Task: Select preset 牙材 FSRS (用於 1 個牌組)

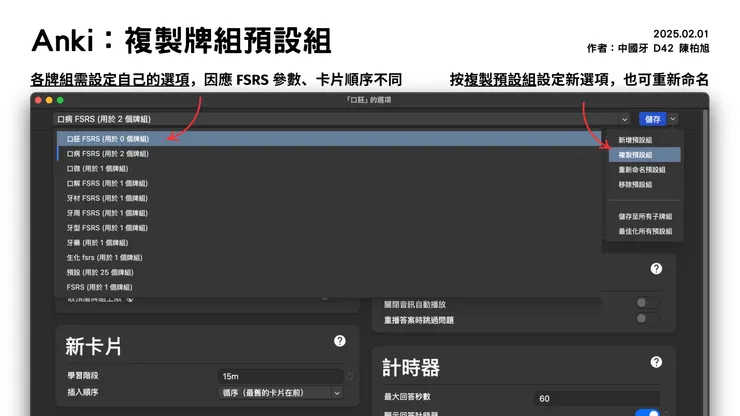Action: click(x=329, y=198)
